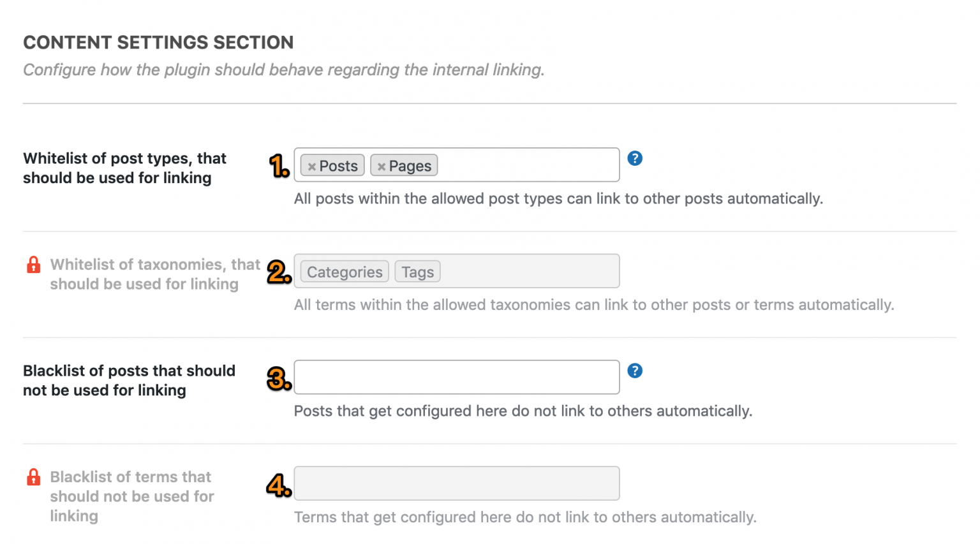Click the orange number 1 marker

coord(279,166)
